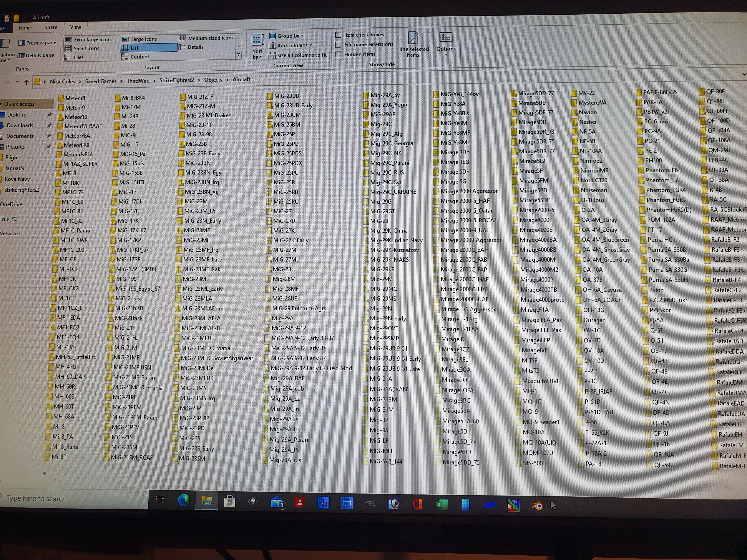Toggle the Preview pane
The width and height of the screenshot is (747, 560).
pos(37,43)
